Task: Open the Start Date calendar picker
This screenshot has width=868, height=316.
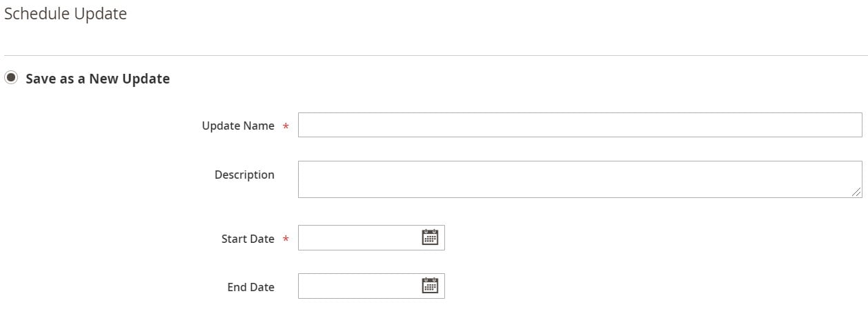Action: [430, 237]
